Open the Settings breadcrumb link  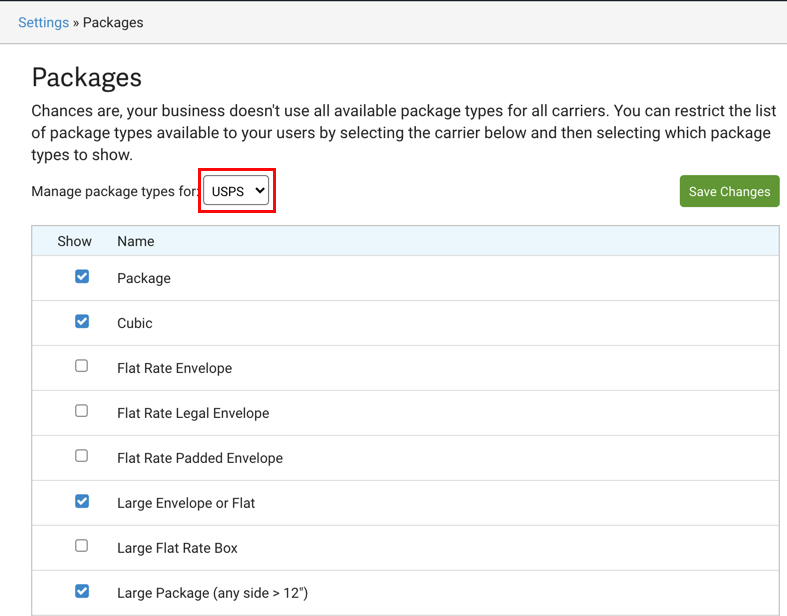tap(43, 23)
